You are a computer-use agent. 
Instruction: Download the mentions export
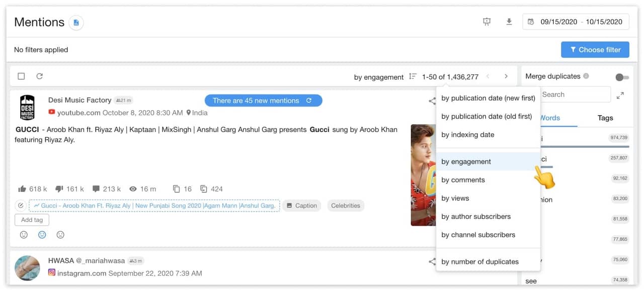[x=509, y=22]
